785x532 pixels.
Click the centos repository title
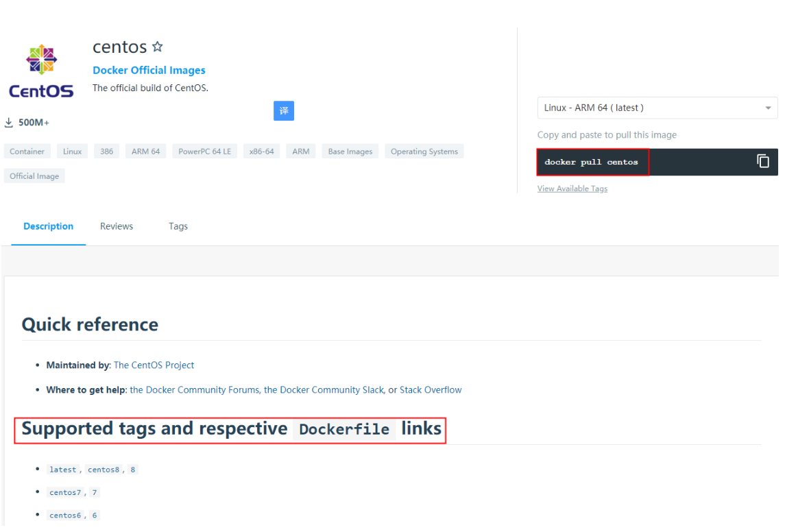(x=120, y=47)
